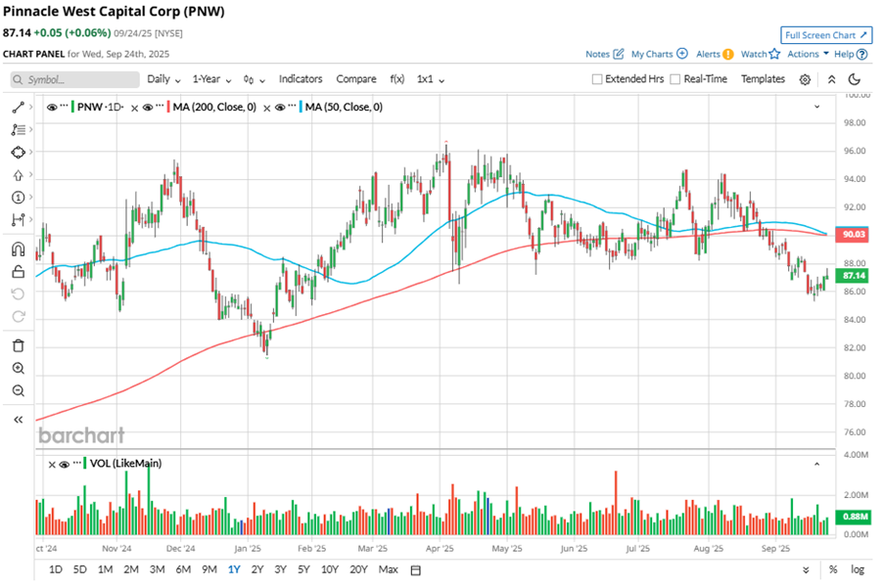Select the 1D time range
The image size is (883, 588).
(55, 569)
